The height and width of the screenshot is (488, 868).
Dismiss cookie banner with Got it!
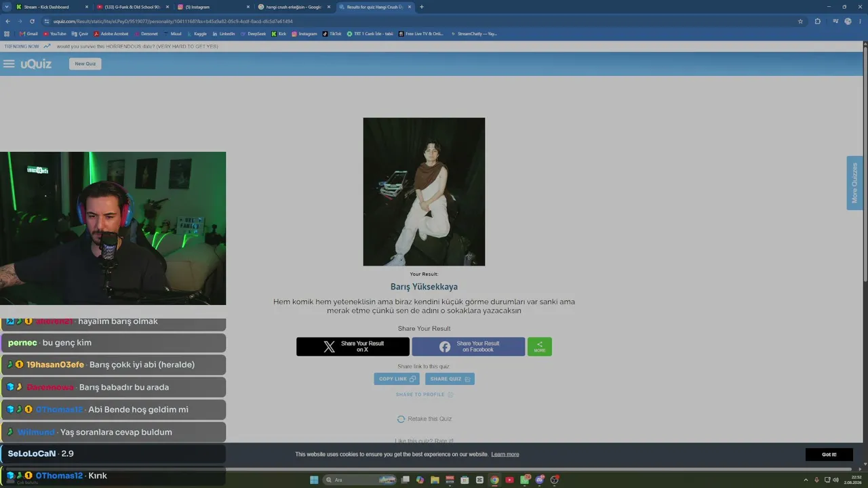coord(829,454)
